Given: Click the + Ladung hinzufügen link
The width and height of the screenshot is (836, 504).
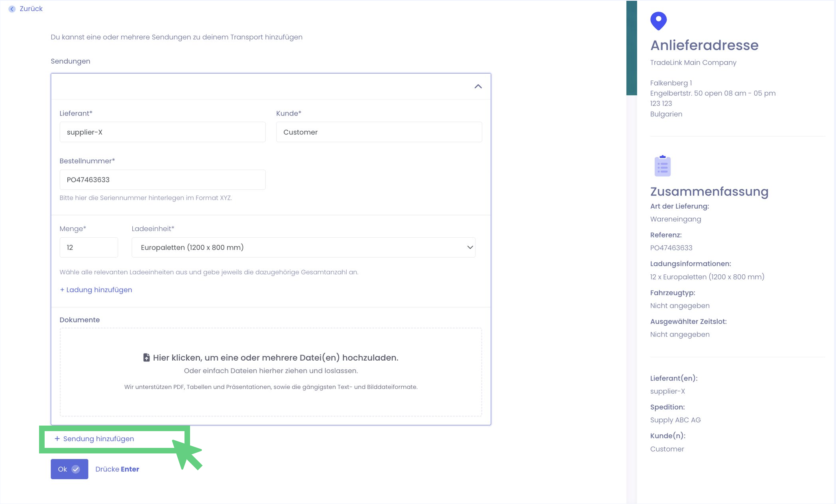Looking at the screenshot, I should (96, 290).
